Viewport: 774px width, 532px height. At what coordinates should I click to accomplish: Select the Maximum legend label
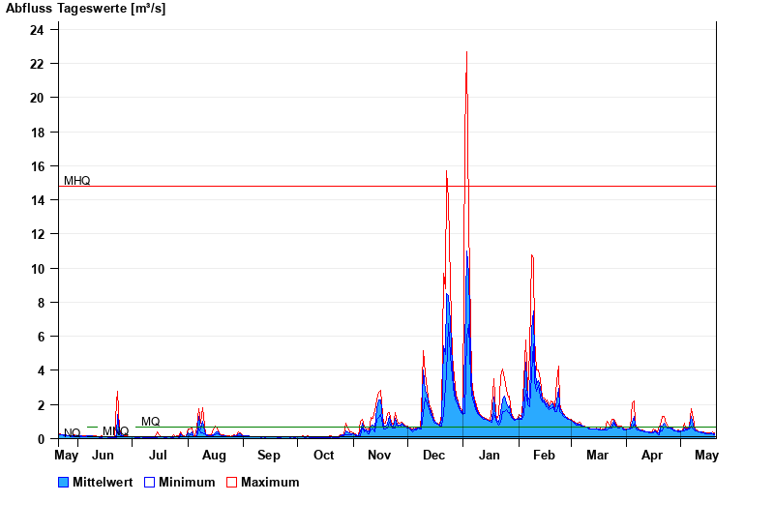click(270, 482)
